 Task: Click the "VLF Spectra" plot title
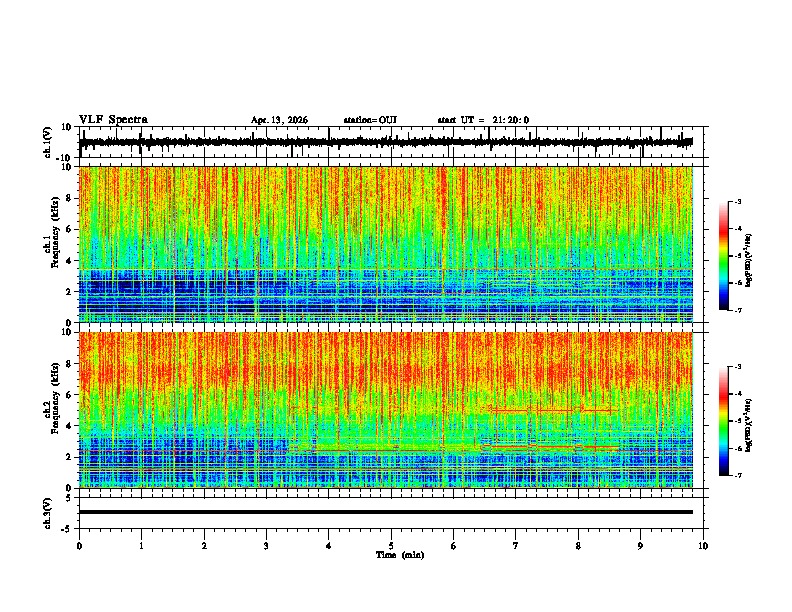[113, 119]
